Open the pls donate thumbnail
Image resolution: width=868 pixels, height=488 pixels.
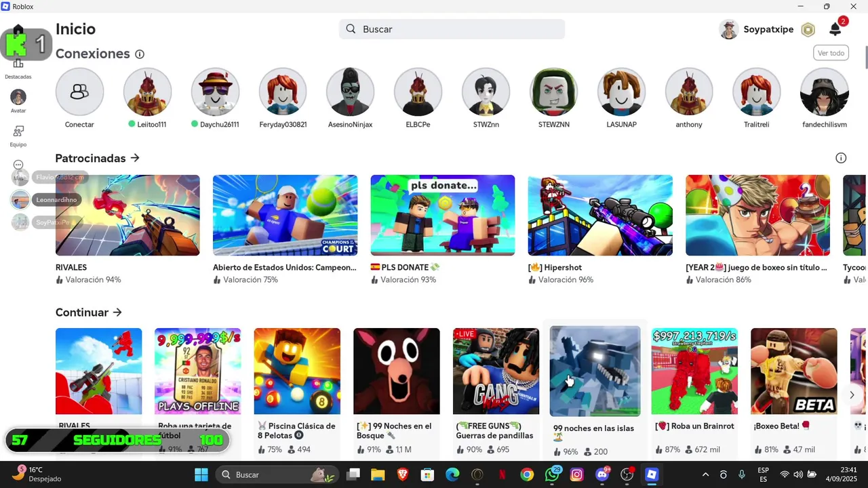443,215
